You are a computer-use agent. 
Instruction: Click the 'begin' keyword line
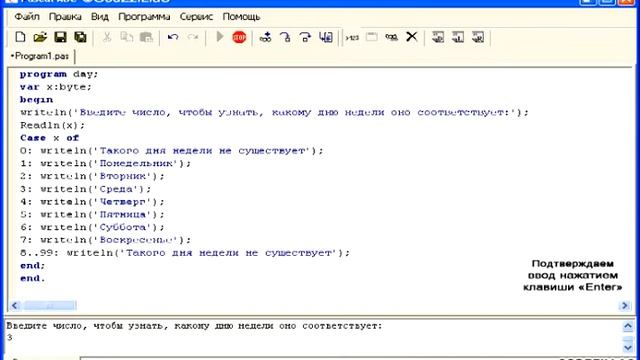click(36, 100)
